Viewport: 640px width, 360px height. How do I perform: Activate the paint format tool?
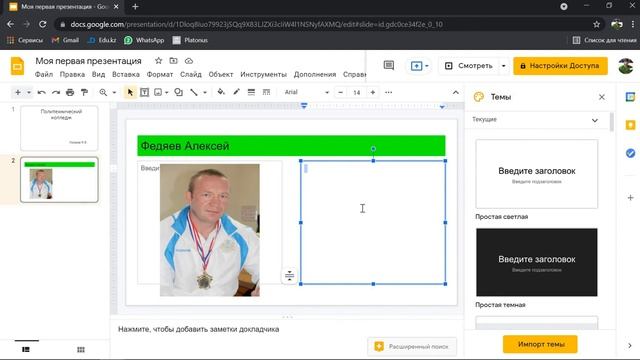click(84, 92)
